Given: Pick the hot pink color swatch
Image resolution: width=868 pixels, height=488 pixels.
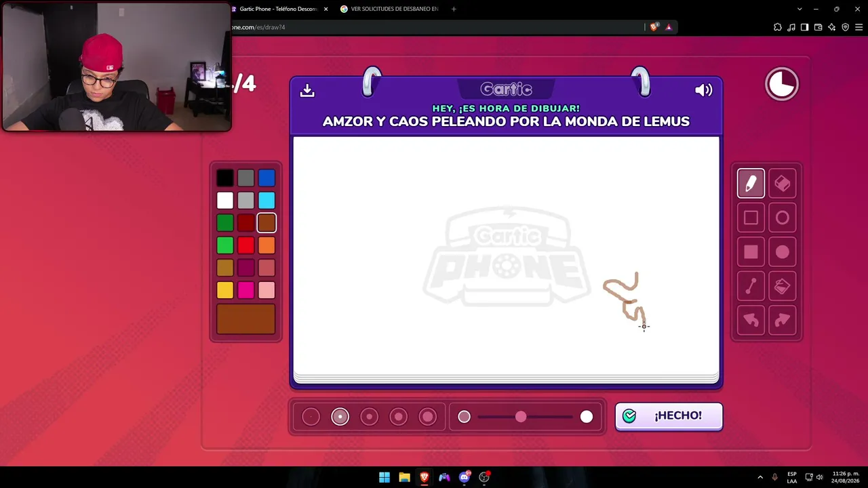Looking at the screenshot, I should [245, 290].
